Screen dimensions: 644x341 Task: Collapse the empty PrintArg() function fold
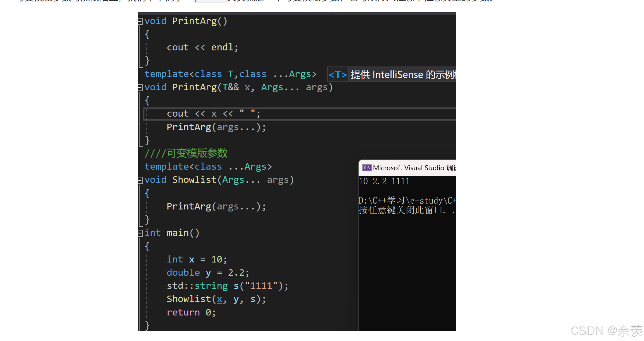click(x=140, y=21)
